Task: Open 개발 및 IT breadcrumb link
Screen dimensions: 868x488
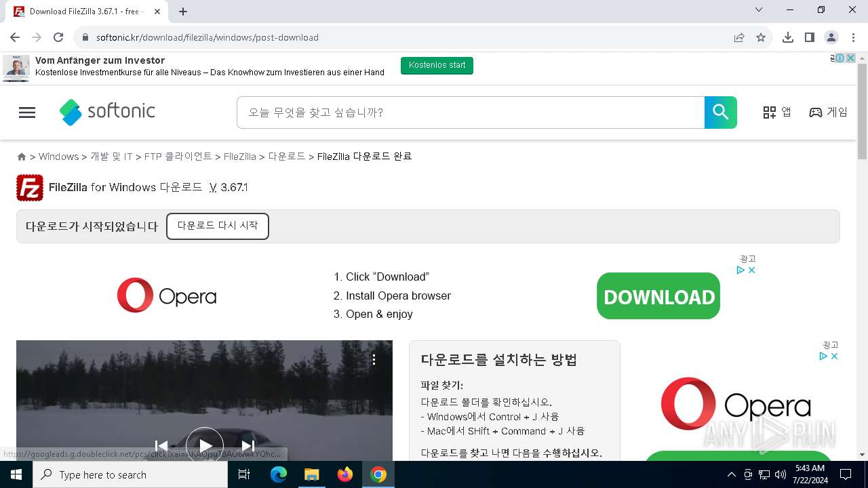Action: [x=111, y=157]
